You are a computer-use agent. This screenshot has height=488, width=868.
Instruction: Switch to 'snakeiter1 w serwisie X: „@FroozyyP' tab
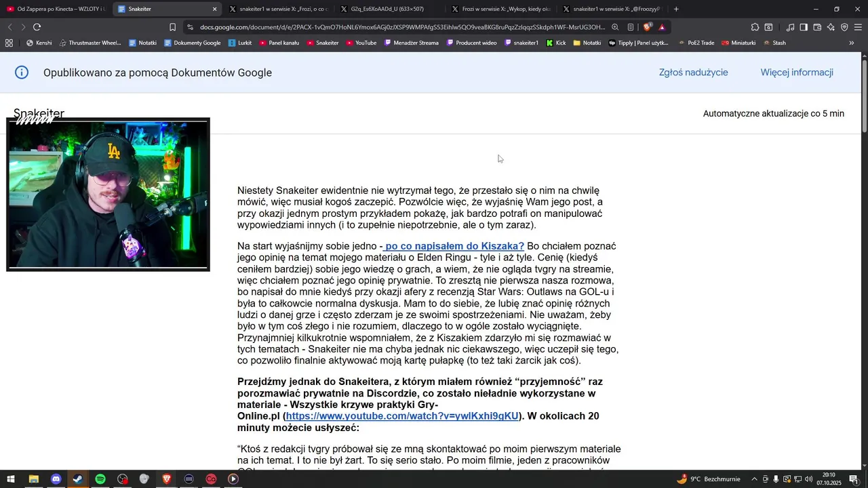click(x=612, y=9)
